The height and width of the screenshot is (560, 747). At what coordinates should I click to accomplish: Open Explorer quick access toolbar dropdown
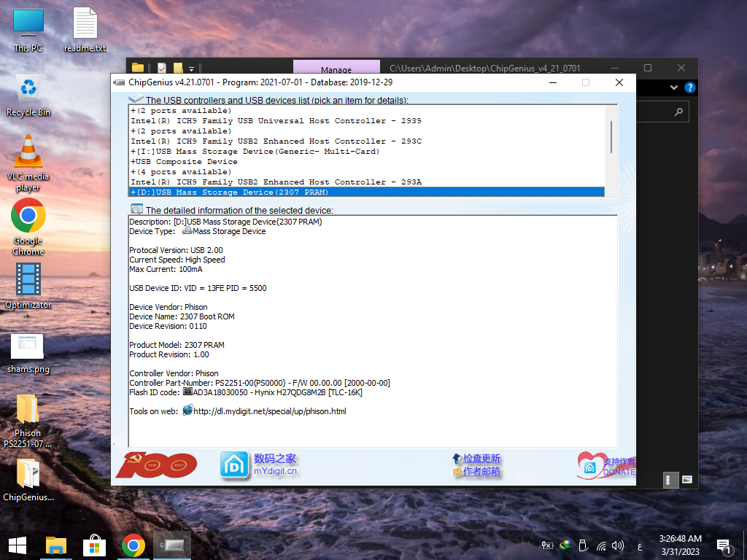pos(192,68)
